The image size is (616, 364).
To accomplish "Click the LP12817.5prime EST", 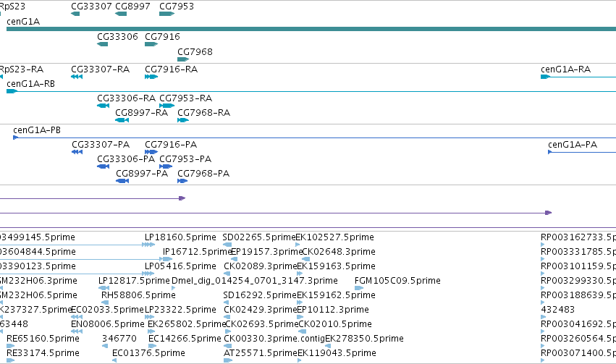I will (134, 281).
